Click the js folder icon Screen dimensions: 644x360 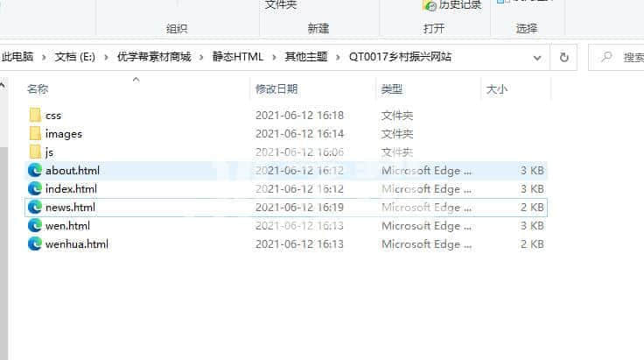coord(35,152)
